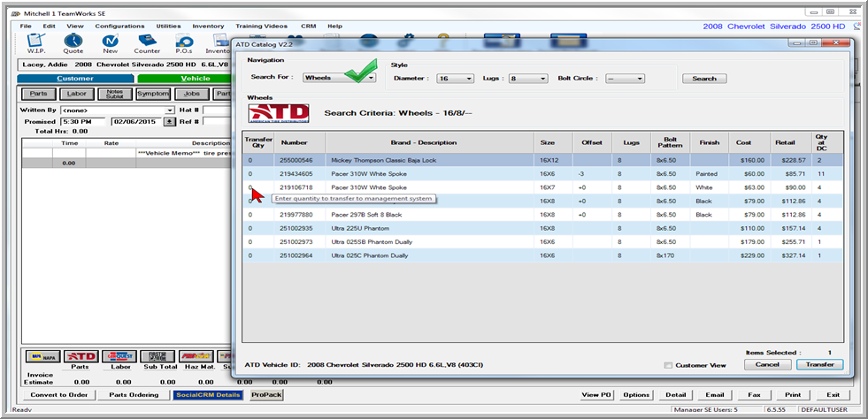
Task: Click the Parts Ordering button
Action: (134, 394)
